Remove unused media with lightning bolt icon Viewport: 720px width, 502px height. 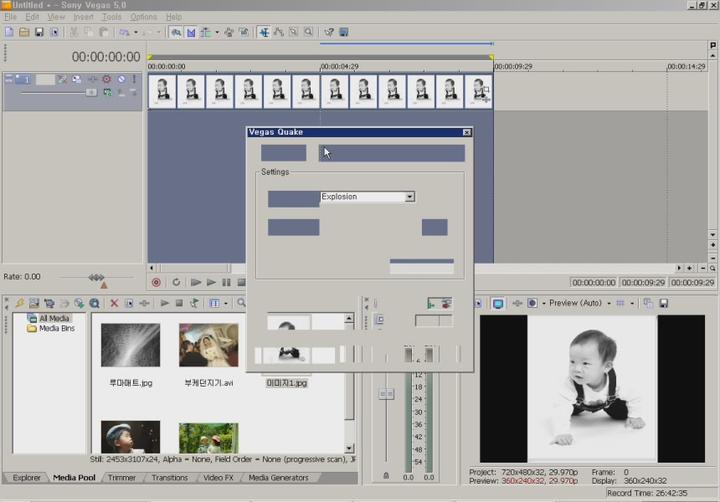click(x=19, y=303)
